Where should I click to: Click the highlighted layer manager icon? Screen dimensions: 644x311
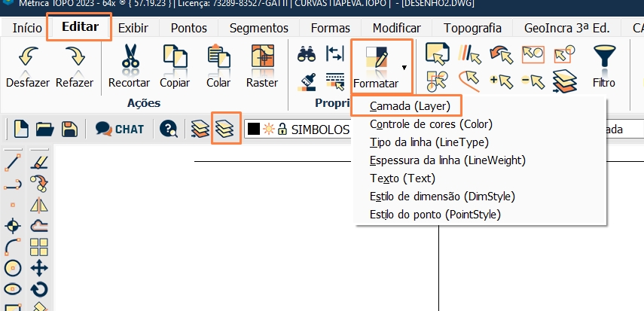tap(225, 129)
